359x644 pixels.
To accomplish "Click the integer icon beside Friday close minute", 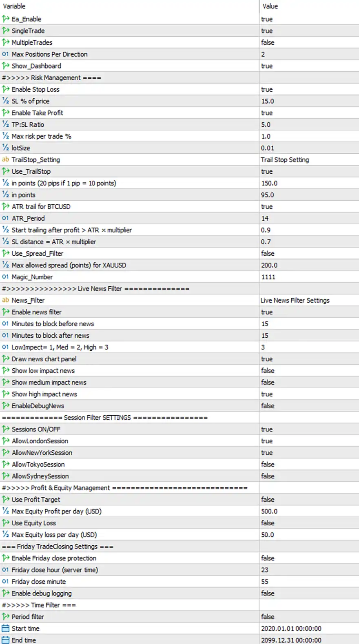I will point(5,582).
